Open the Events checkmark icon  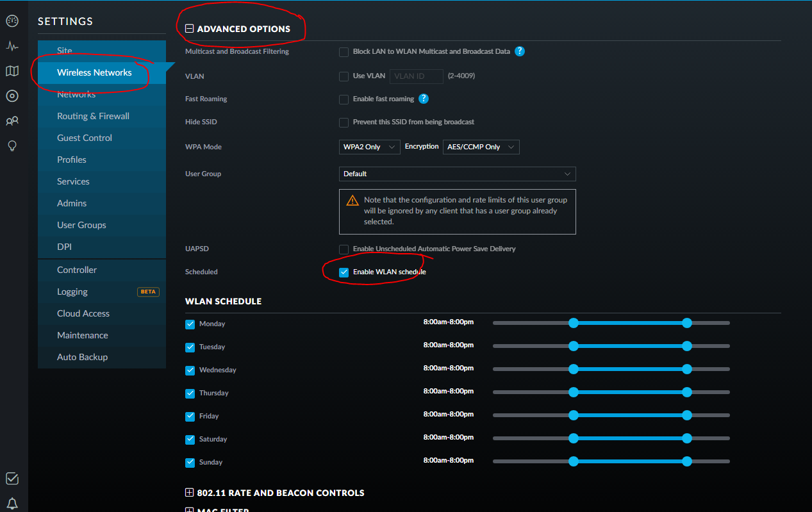click(12, 479)
